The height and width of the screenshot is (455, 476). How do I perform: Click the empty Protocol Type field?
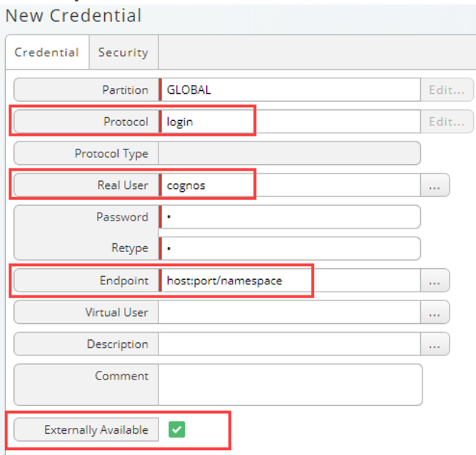tap(290, 153)
